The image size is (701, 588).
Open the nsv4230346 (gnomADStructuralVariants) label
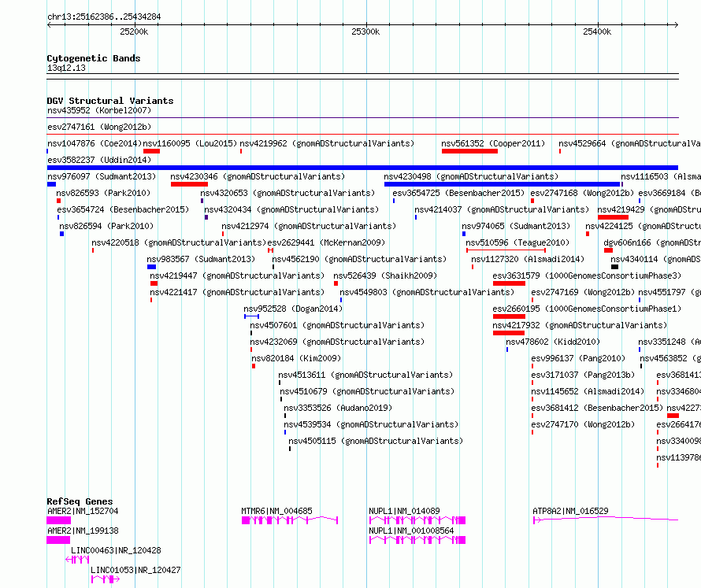coord(258,176)
